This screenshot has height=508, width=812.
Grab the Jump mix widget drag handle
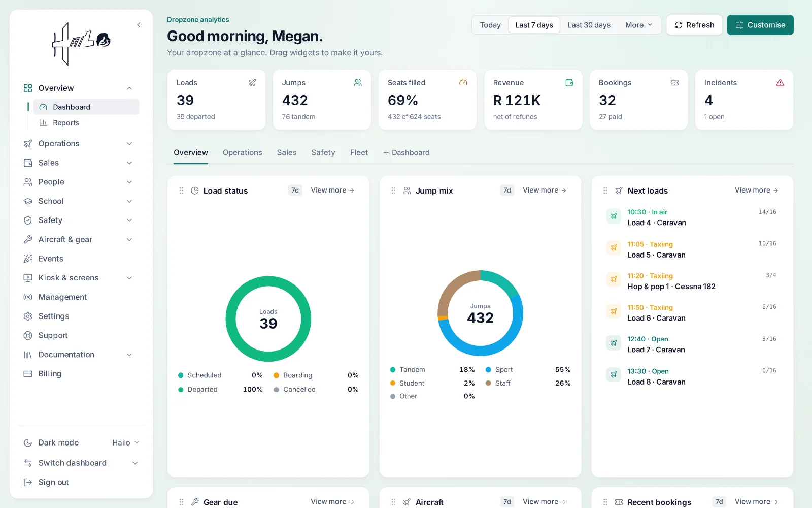(393, 190)
